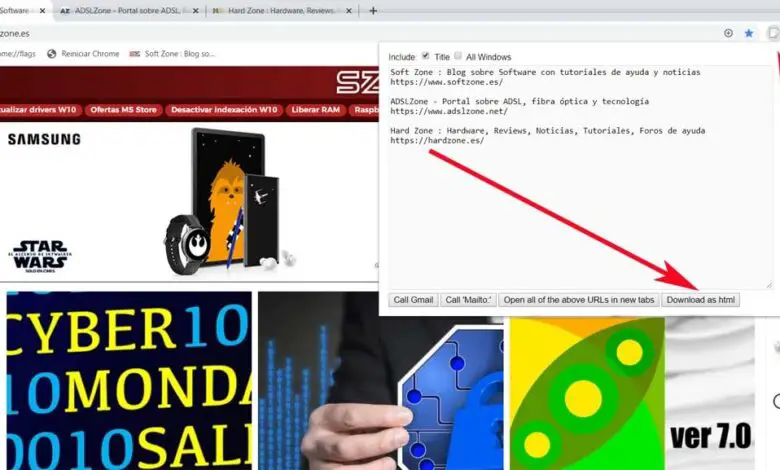780x470 pixels.
Task: Click the ADSLZone title line in the list
Action: click(519, 101)
